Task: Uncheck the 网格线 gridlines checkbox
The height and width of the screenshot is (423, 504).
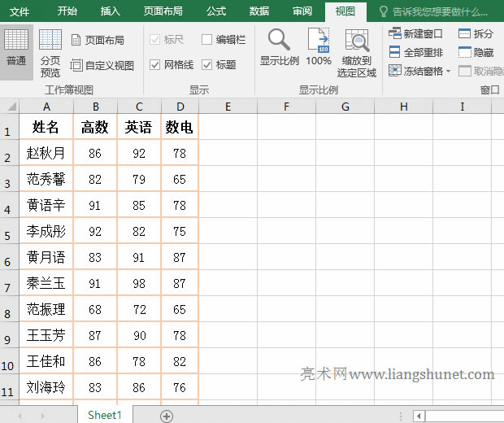Action: 155,65
